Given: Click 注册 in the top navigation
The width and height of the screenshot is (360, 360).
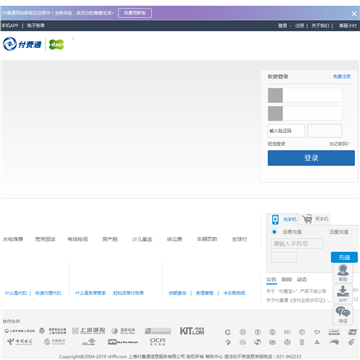Looking at the screenshot, I should pos(299,26).
